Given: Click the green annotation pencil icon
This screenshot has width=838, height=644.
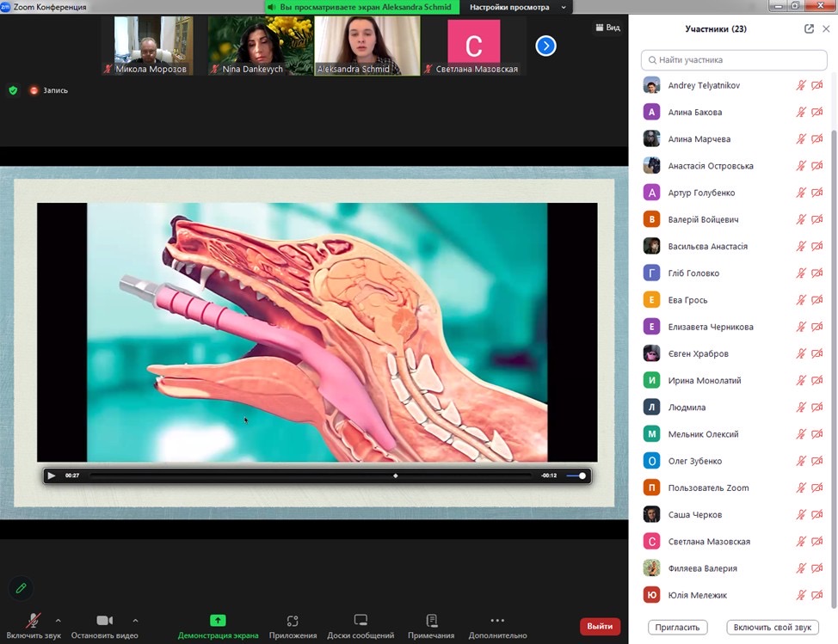Looking at the screenshot, I should (x=21, y=588).
